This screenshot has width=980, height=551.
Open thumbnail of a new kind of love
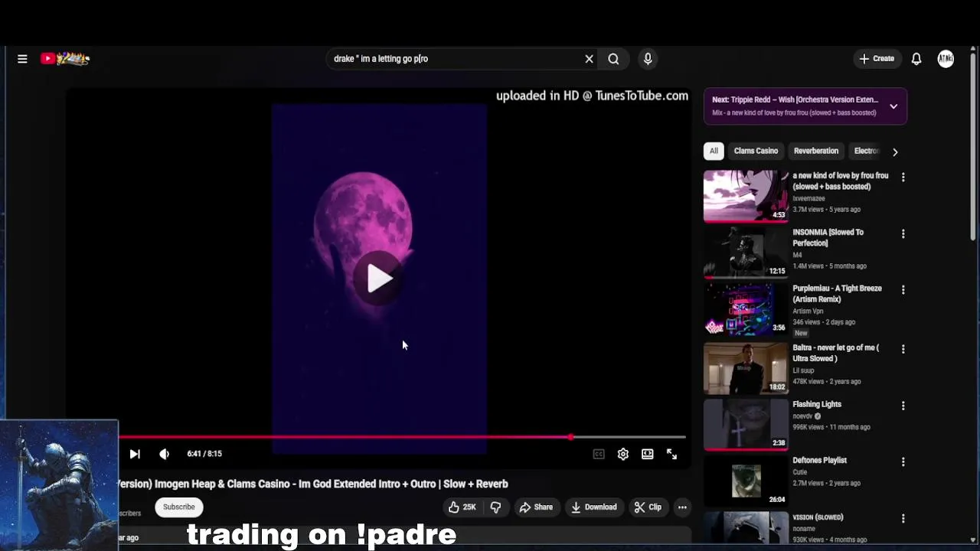[x=746, y=196]
